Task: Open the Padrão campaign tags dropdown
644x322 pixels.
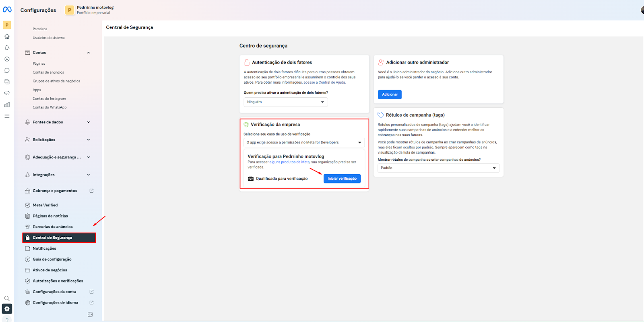Action: point(438,168)
